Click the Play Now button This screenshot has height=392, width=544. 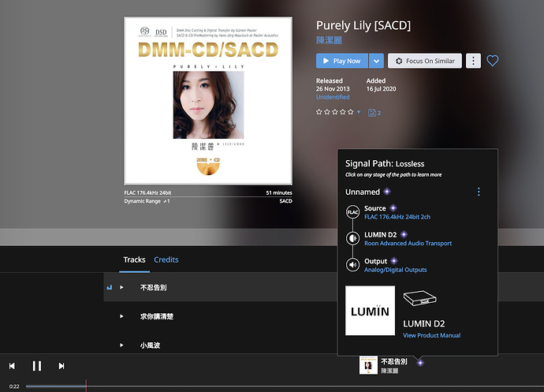coord(341,61)
